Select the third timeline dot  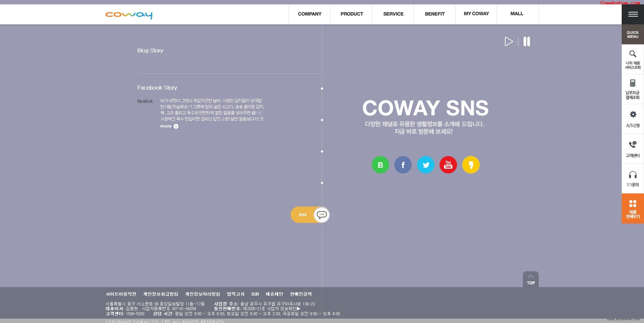pos(322,152)
